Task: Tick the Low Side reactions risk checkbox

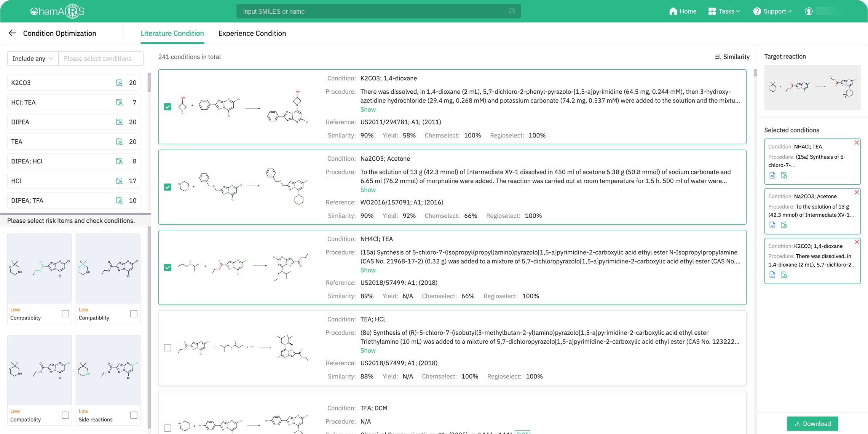Action: coord(134,415)
